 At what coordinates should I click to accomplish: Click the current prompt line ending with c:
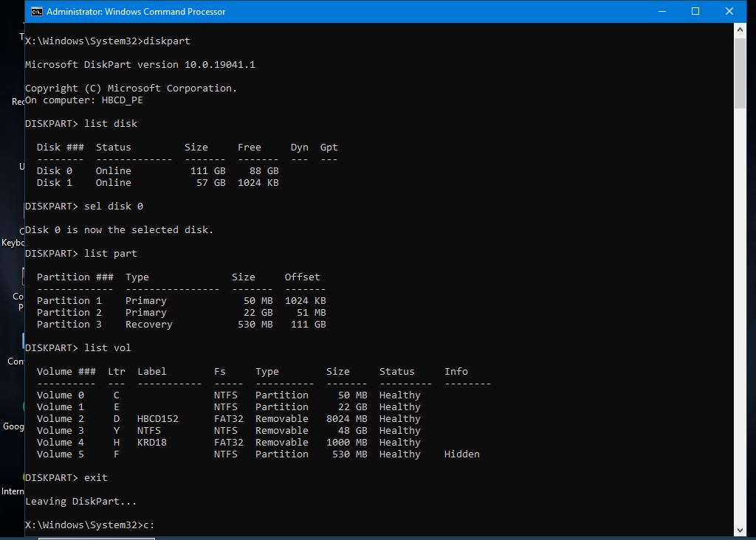pyautogui.click(x=90, y=525)
